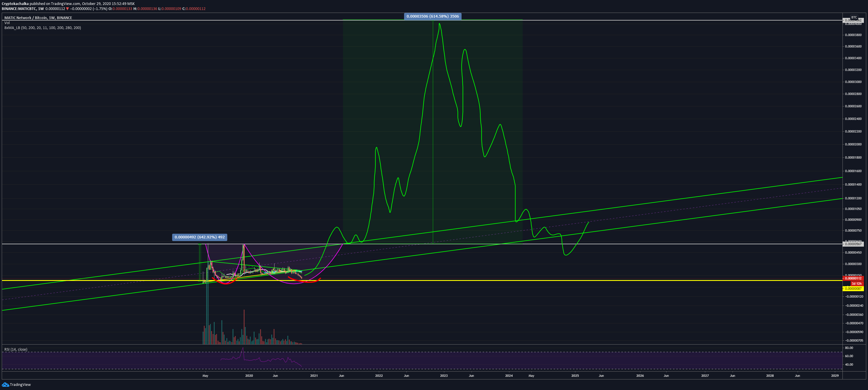Click the 0.00000450 price axis label
The height and width of the screenshot is (390, 868).
(854, 252)
